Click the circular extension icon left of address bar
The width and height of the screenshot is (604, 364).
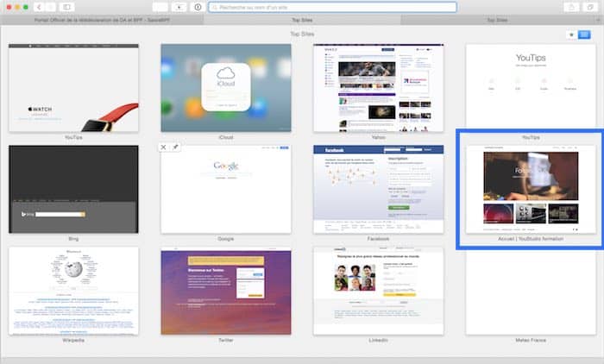(198, 7)
